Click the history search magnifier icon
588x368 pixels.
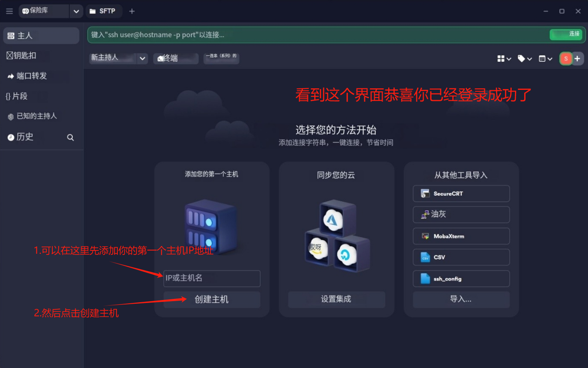(x=70, y=137)
